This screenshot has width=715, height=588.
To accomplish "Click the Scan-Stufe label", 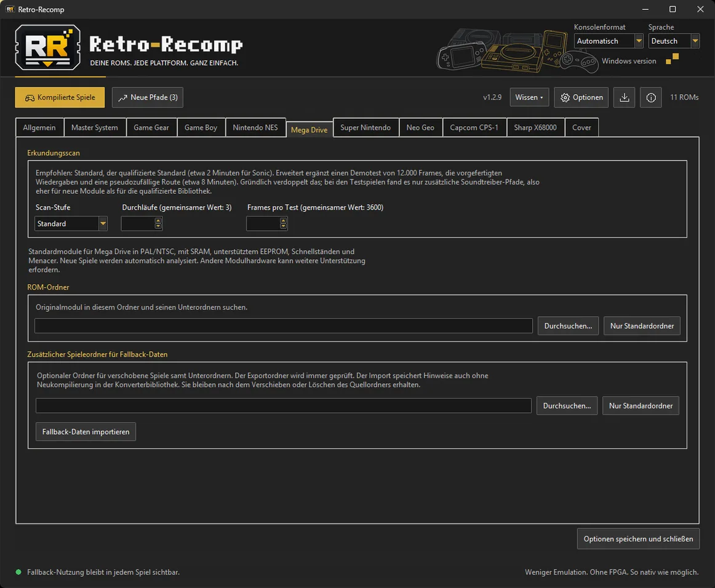I will pyautogui.click(x=53, y=207).
